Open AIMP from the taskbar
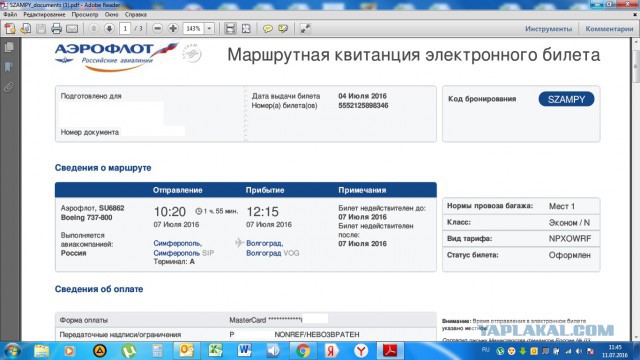The width and height of the screenshot is (640, 360). click(100, 351)
